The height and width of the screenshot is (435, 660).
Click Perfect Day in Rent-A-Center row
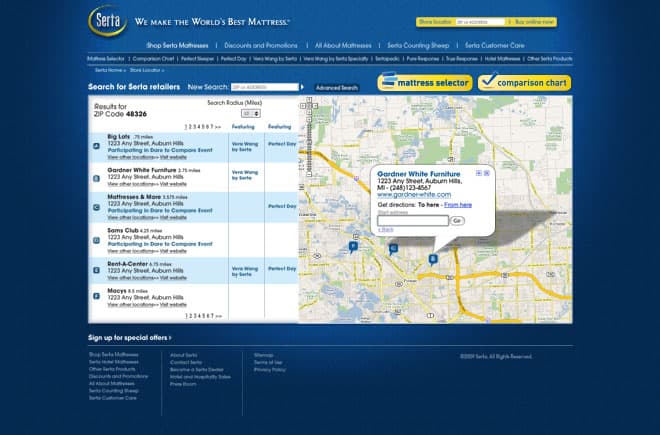[x=282, y=269]
